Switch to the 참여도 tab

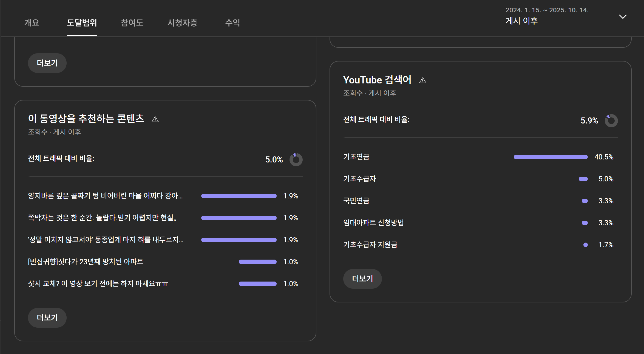pos(132,23)
